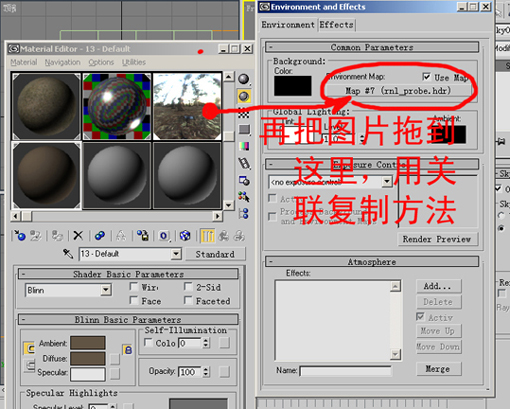Click the Background Color black swatch
This screenshot has width=510, height=409.
[x=293, y=86]
